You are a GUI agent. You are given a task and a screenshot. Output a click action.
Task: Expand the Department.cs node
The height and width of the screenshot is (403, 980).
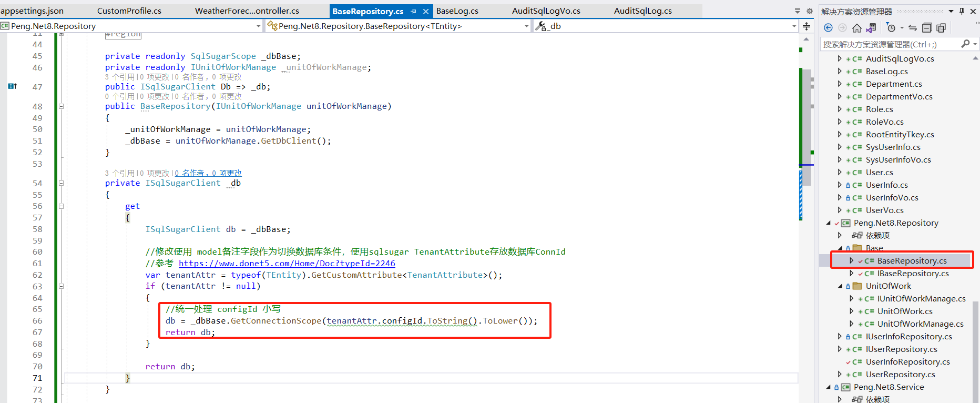coord(839,84)
